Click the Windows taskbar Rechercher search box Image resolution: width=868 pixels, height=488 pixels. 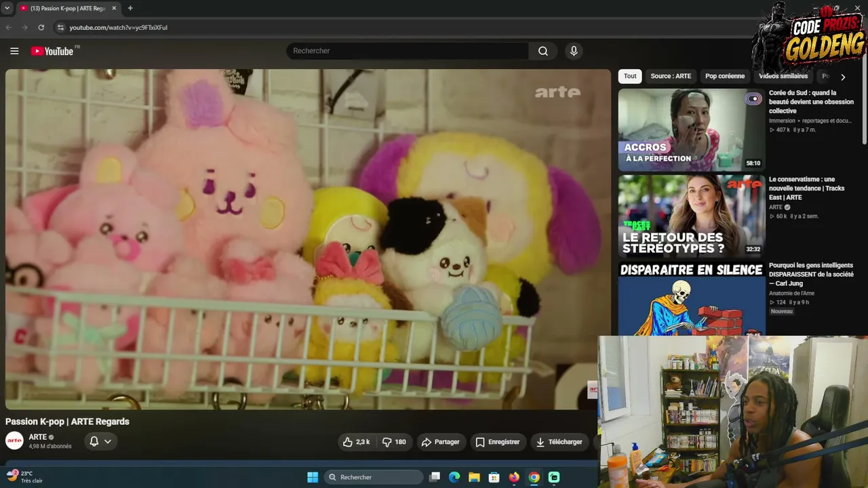point(374,477)
